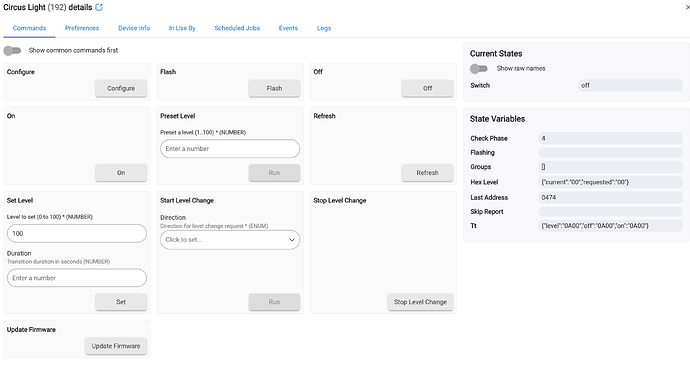This screenshot has width=690, height=387.
Task: View the Scheduled Jobs tab
Action: point(237,28)
